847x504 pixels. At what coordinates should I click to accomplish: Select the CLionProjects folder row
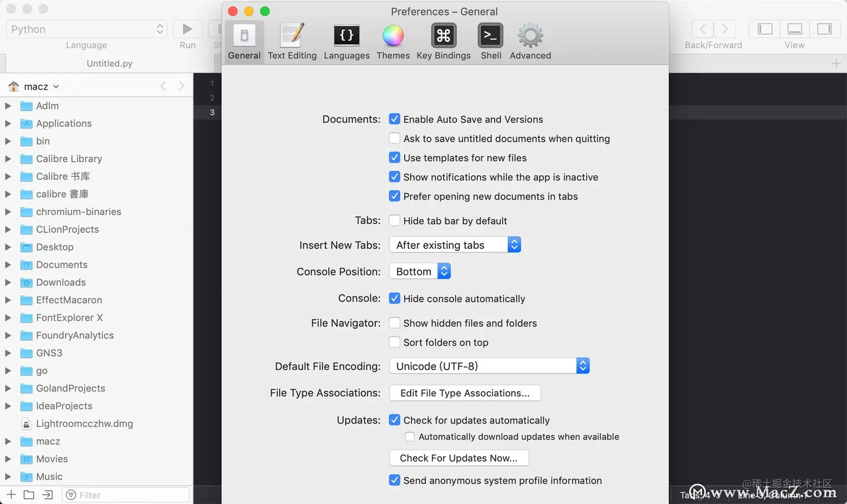tap(96, 229)
